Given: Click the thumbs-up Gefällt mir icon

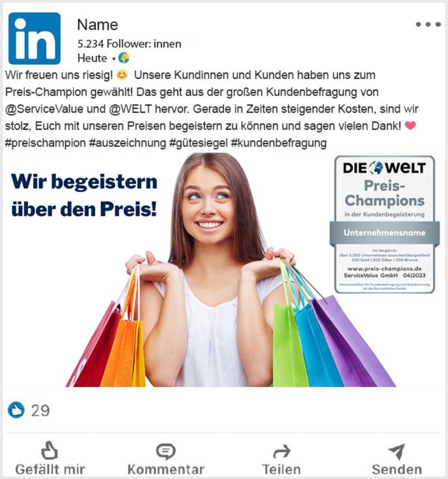Looking at the screenshot, I should point(50,450).
